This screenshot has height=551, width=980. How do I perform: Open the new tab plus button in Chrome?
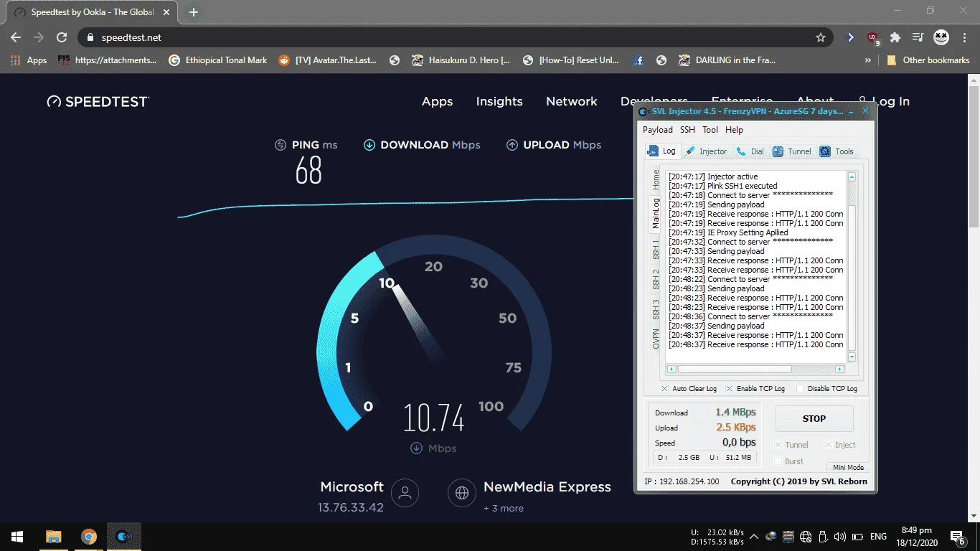tap(193, 12)
